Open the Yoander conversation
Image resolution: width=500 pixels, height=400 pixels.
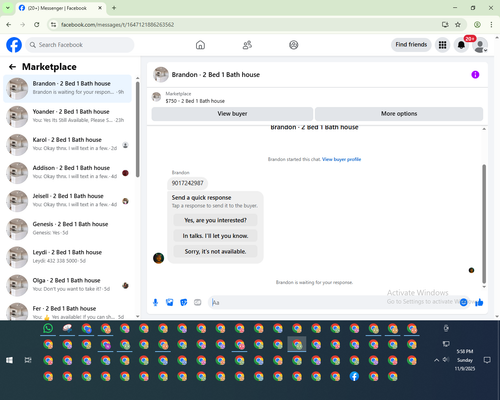[x=67, y=116]
